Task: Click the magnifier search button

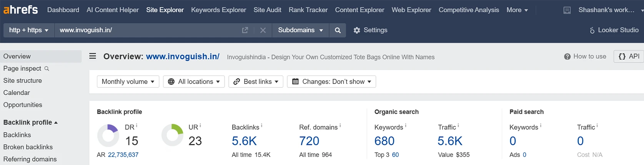Action: [338, 30]
